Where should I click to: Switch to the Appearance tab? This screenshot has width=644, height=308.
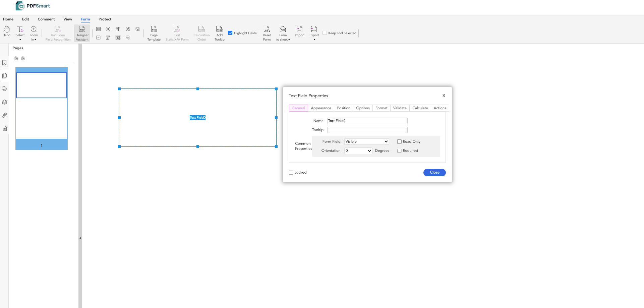click(x=321, y=108)
